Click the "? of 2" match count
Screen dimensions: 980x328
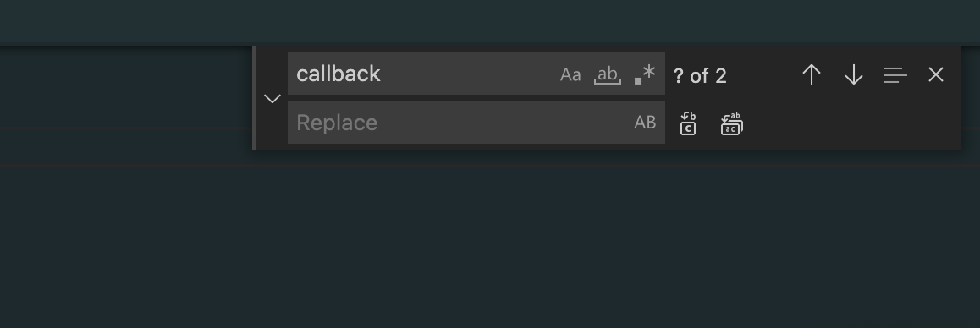(700, 76)
